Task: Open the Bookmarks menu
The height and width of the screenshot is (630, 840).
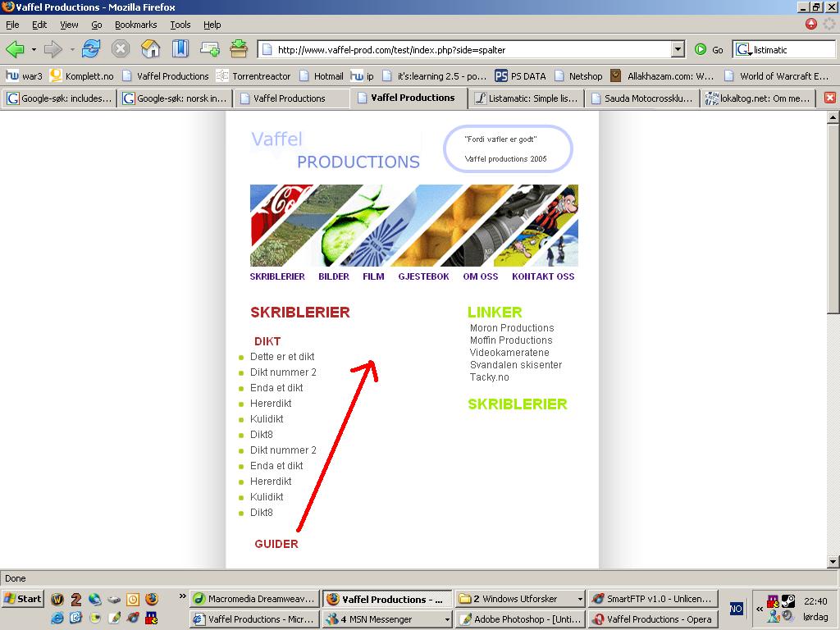Action: coord(135,25)
